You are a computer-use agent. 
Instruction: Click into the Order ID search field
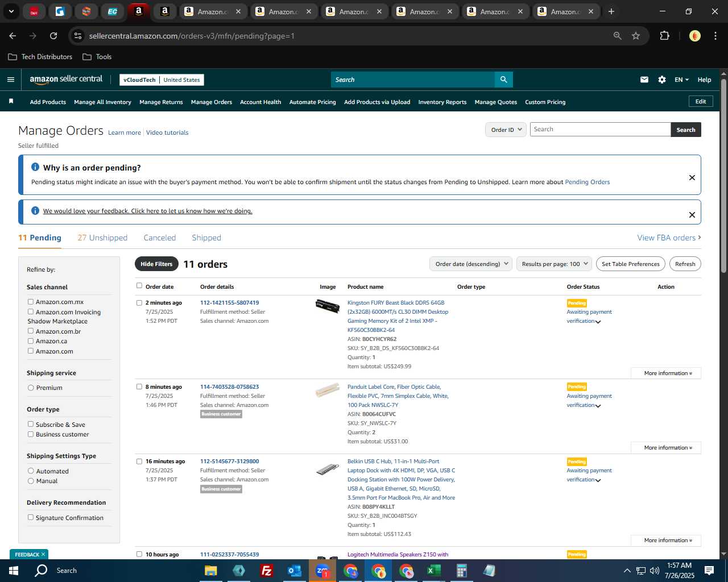coord(600,130)
